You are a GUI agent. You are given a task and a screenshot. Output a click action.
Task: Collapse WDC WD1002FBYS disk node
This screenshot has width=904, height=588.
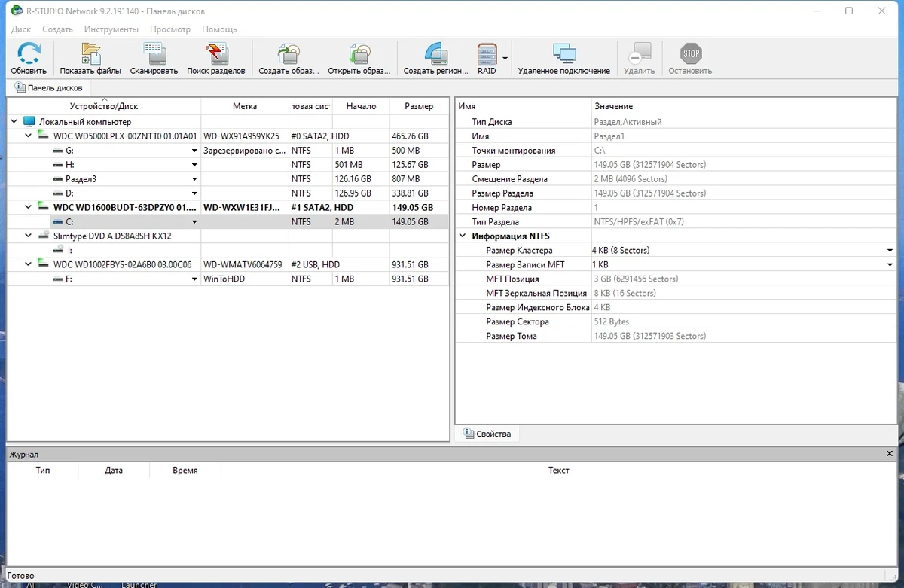tap(29, 264)
